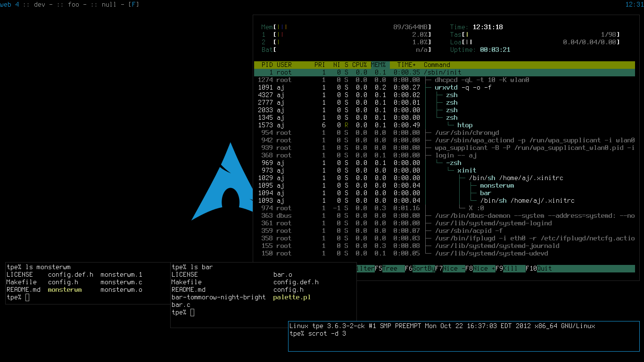Click the CPU 2 usage meter in htop

click(347, 42)
